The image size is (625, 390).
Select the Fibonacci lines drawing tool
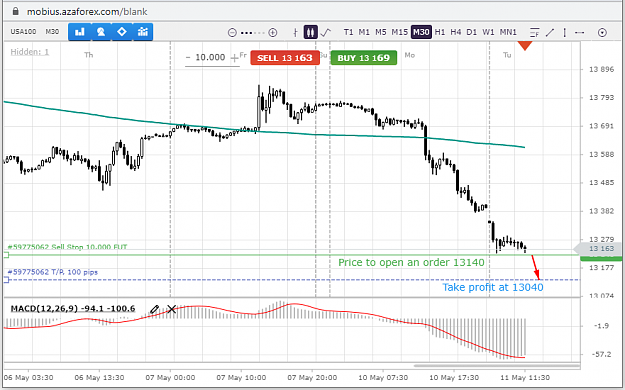[x=535, y=32]
